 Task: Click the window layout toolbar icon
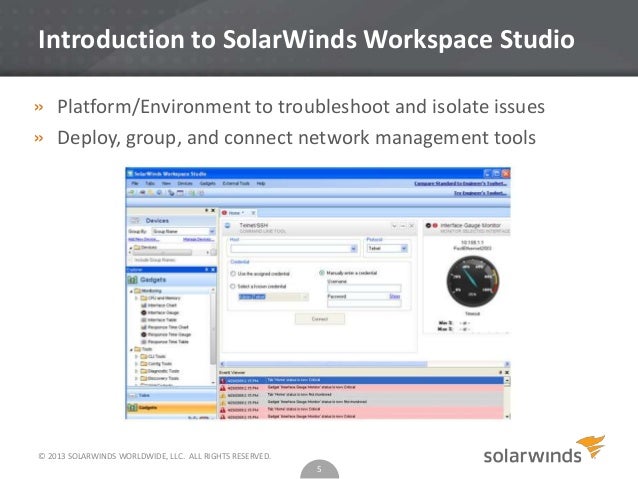(180, 193)
